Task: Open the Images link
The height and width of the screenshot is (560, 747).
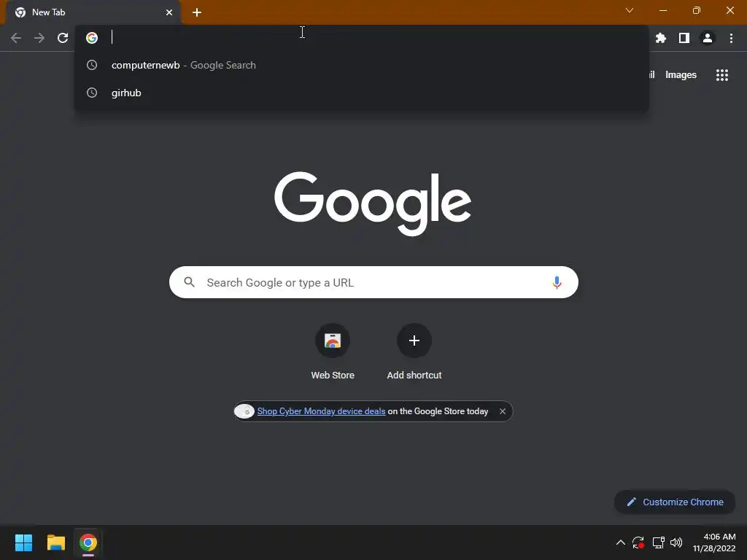Action: [x=681, y=75]
